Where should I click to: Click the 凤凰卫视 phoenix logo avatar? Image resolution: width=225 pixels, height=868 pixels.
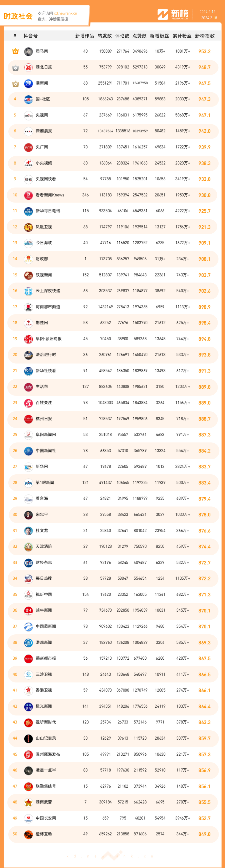tap(28, 227)
